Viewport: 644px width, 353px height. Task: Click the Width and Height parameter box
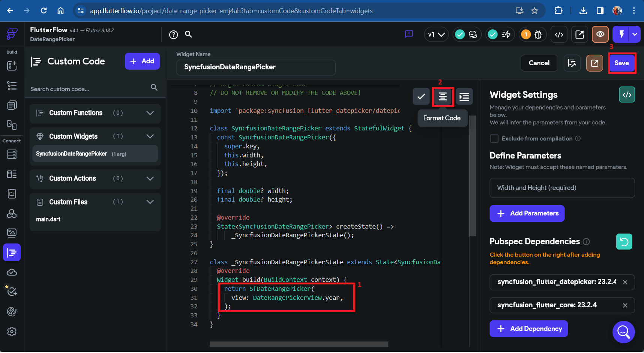562,188
